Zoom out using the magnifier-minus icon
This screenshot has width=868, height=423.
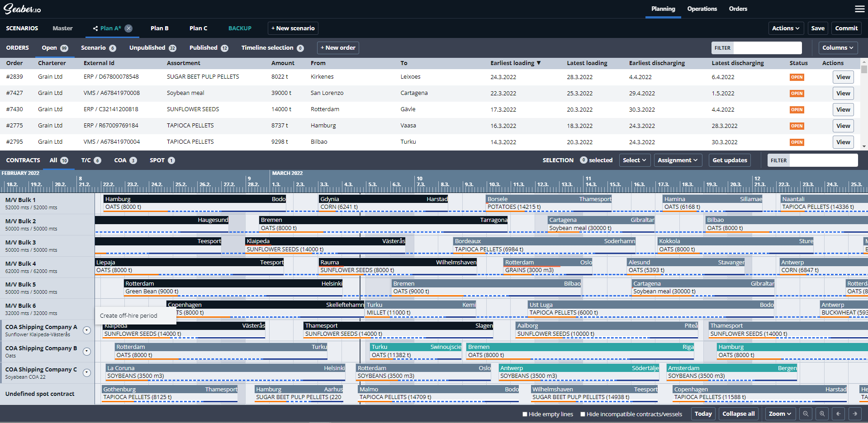point(806,414)
